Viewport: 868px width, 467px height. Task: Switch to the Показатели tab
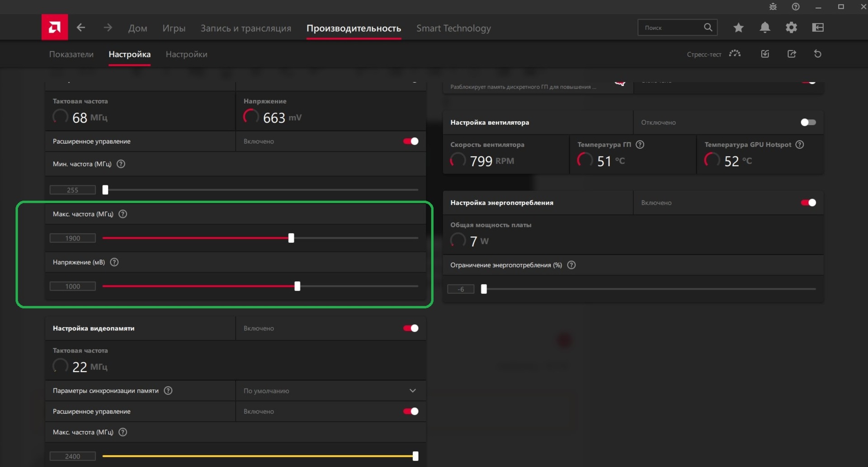71,54
